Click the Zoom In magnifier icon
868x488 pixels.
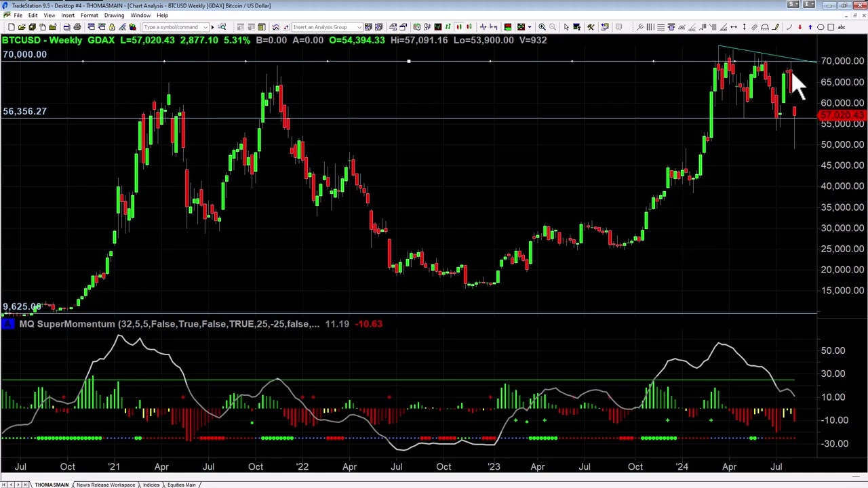pyautogui.click(x=542, y=27)
